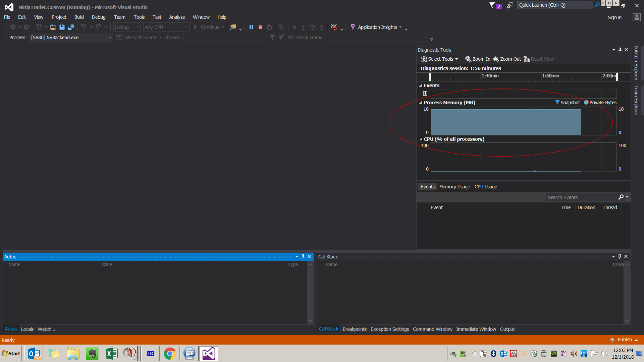Click the Publish button in status bar
Viewport: 644px width, 362px height.
624,340
